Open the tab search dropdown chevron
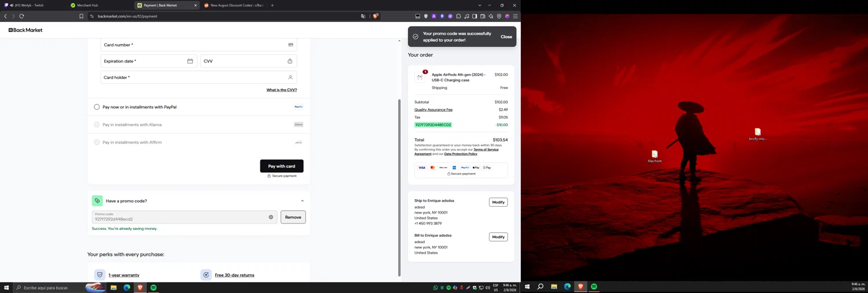 tap(479, 5)
